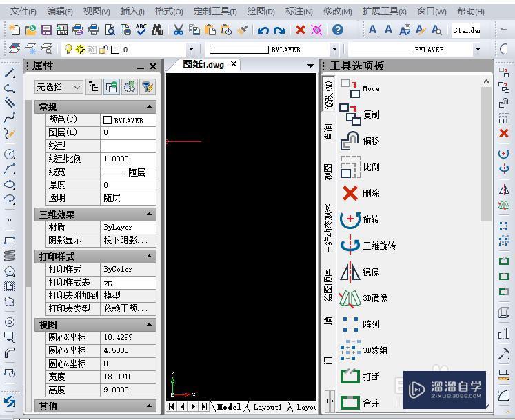Image resolution: width=515 pixels, height=420 pixels.
Task: Collapse the 其他 section
Action: (150, 406)
